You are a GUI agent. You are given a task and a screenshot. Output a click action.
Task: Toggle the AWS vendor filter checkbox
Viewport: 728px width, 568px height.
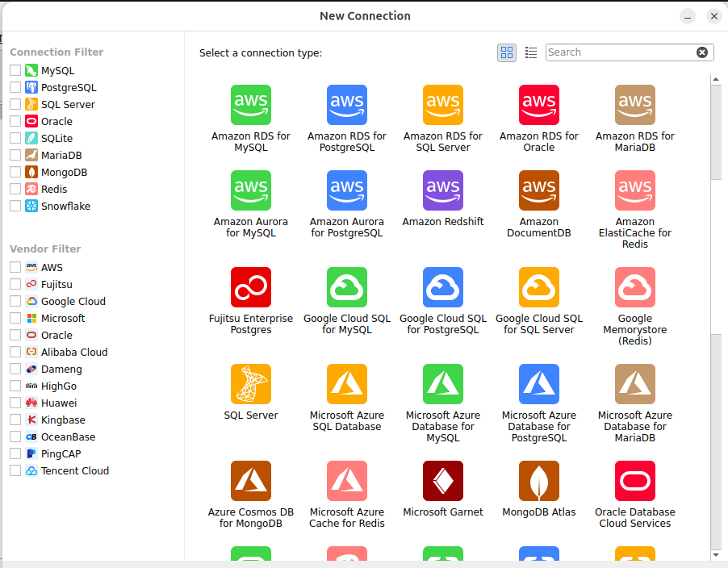(15, 268)
